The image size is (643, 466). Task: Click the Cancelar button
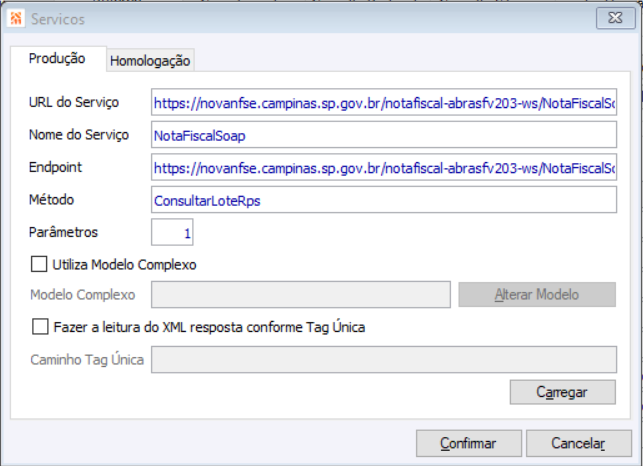[579, 443]
